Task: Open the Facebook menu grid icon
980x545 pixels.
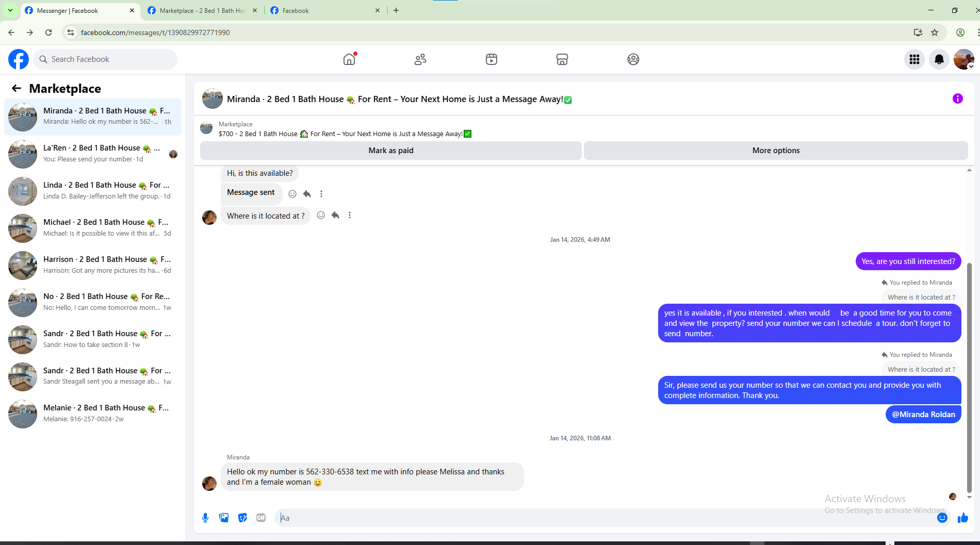Action: pos(914,59)
